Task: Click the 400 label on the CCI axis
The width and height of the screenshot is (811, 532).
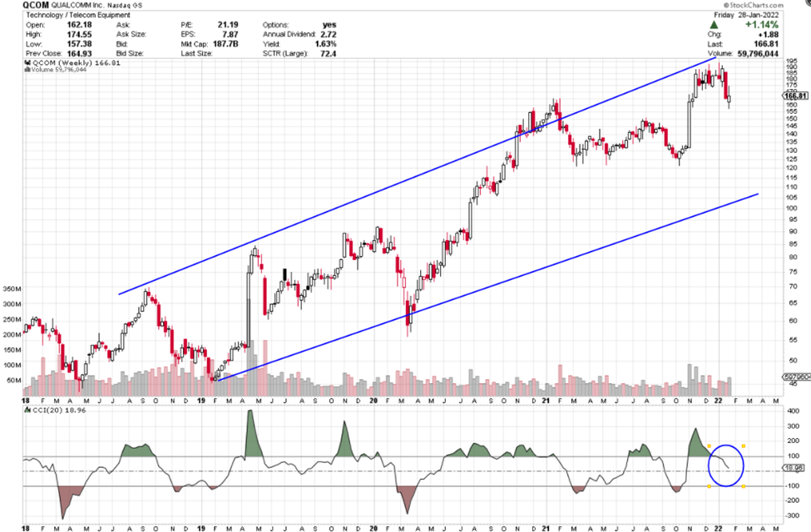Action: coord(794,411)
